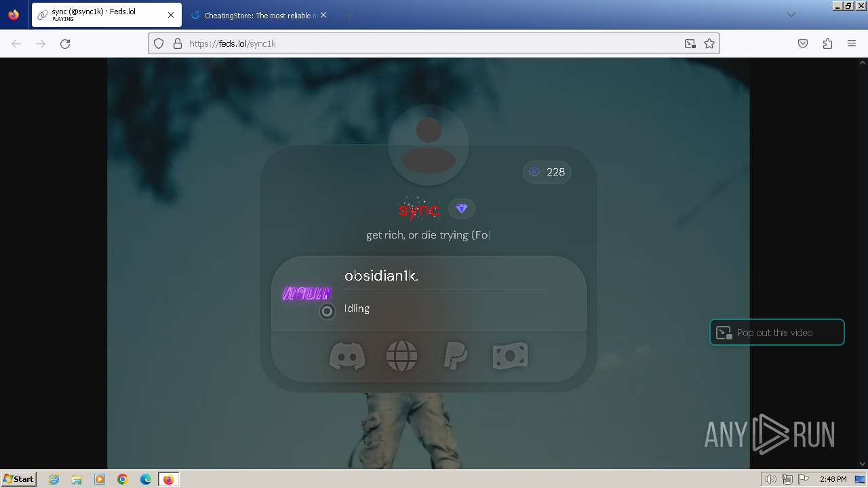List all tabs dropdown arrow

tap(791, 15)
